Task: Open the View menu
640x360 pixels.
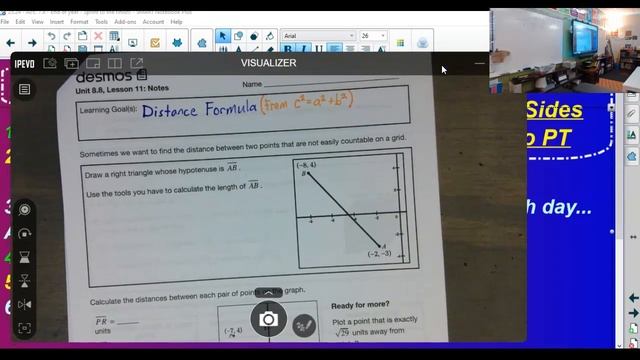Action: 38,22
